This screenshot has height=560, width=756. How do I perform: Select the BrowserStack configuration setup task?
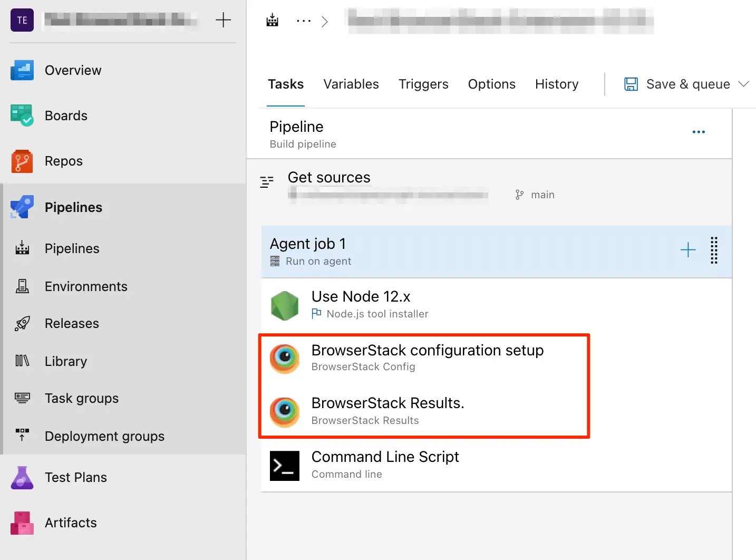[x=427, y=358]
